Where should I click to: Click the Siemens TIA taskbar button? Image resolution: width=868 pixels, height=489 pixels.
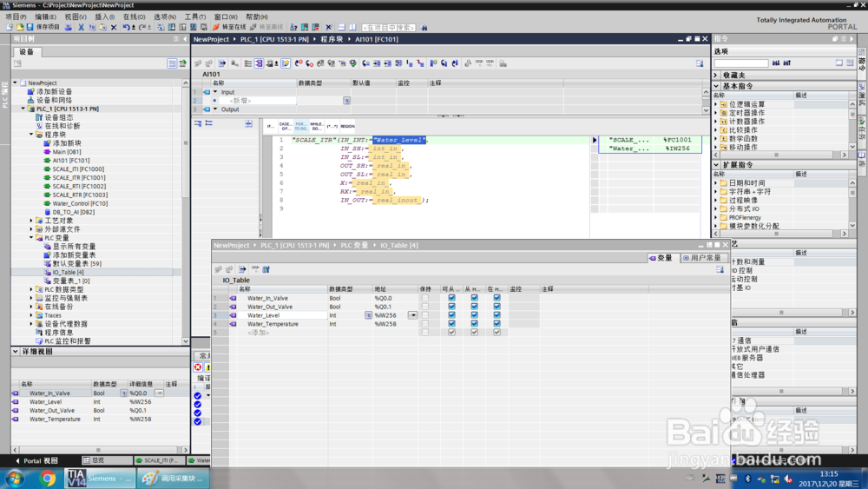(x=100, y=478)
